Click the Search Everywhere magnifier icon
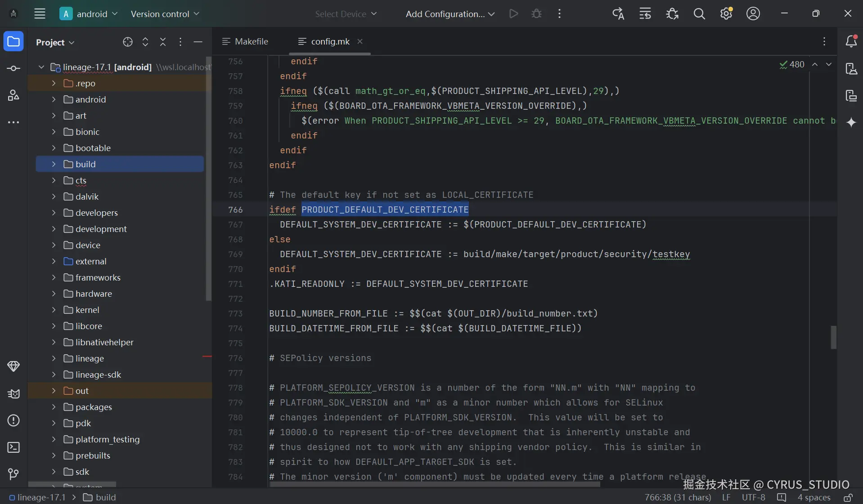 pyautogui.click(x=699, y=14)
